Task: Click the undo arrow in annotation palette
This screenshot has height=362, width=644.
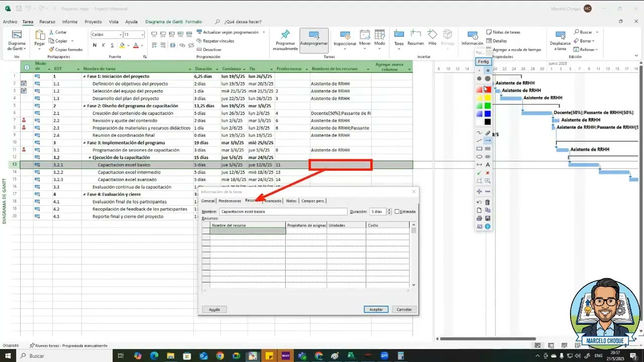Action: click(x=479, y=202)
